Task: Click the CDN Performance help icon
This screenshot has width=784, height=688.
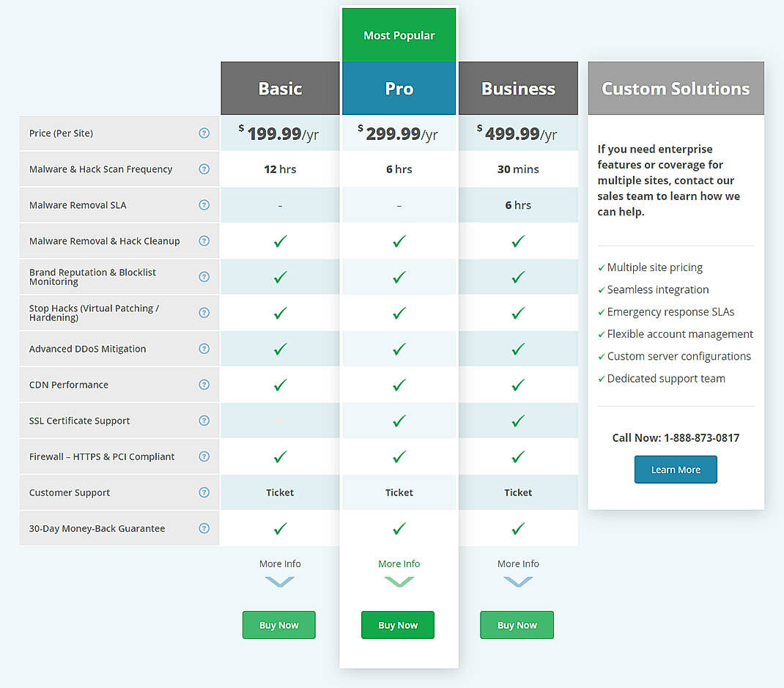Action: pos(204,385)
